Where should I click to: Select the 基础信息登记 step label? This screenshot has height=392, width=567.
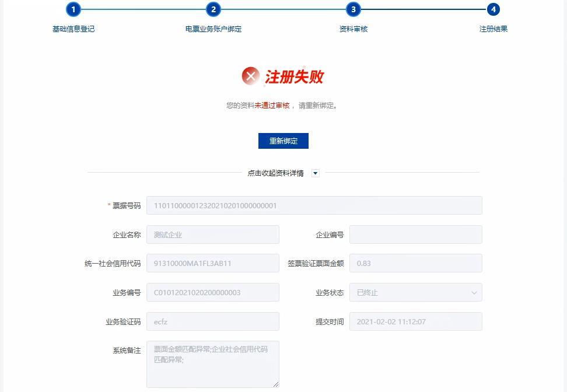[x=72, y=27]
